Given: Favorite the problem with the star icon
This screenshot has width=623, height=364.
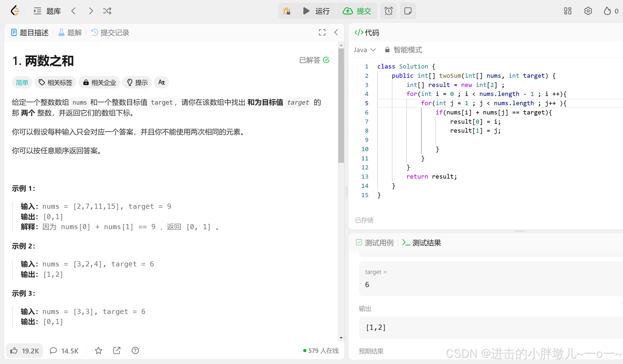Looking at the screenshot, I should (99, 350).
